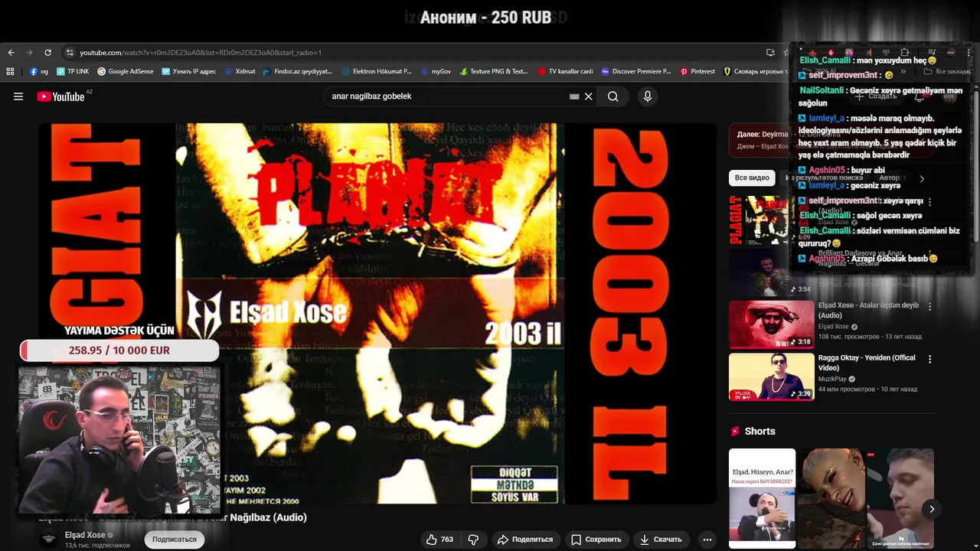The image size is (980, 551).
Task: Like the video with thumbs up (763)
Action: coord(439,540)
